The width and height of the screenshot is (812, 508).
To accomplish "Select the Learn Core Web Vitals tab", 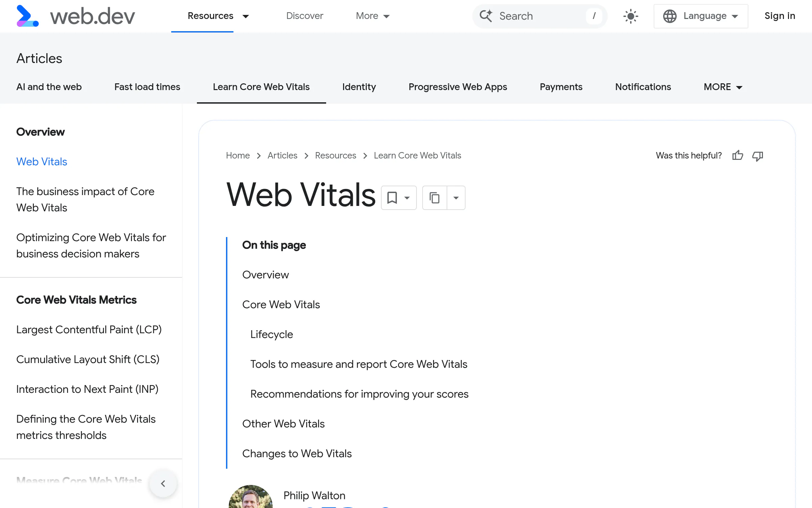I will pyautogui.click(x=261, y=87).
